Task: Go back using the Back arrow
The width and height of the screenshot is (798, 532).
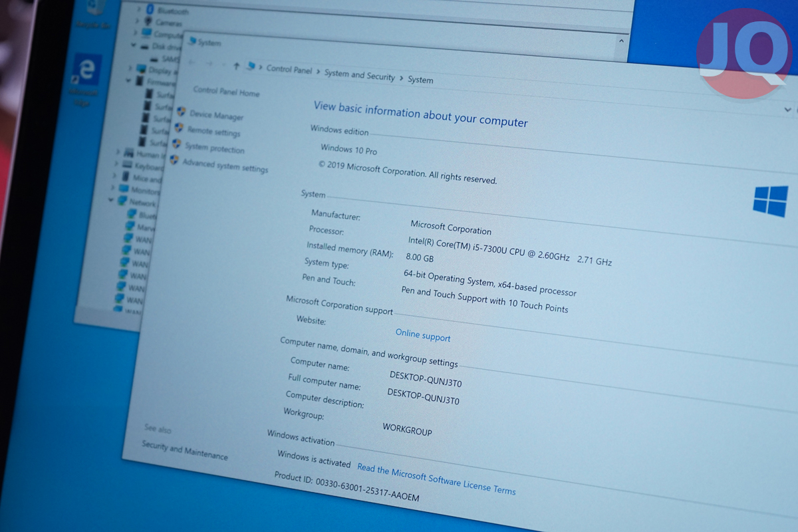Action: tap(193, 62)
